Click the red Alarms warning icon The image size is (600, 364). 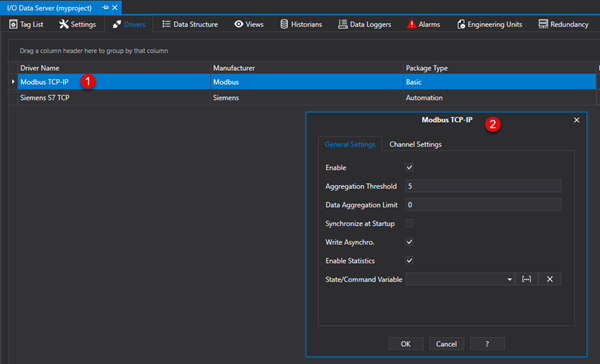[x=411, y=24]
